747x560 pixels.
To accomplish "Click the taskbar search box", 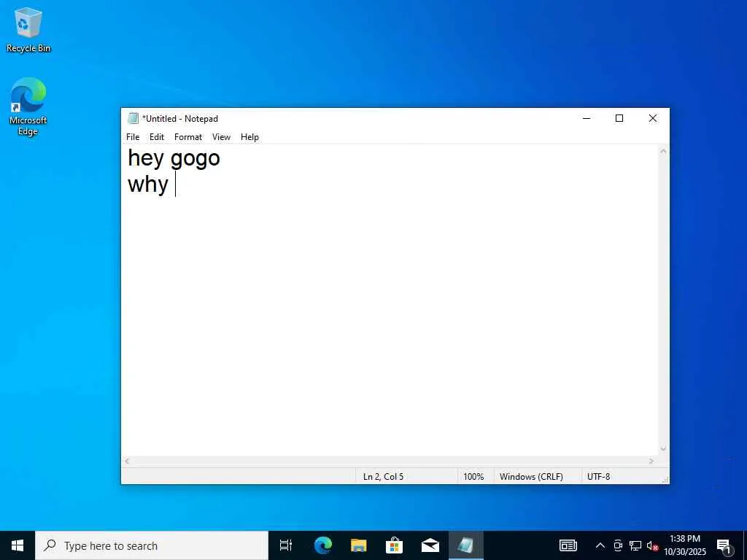I will [x=152, y=545].
